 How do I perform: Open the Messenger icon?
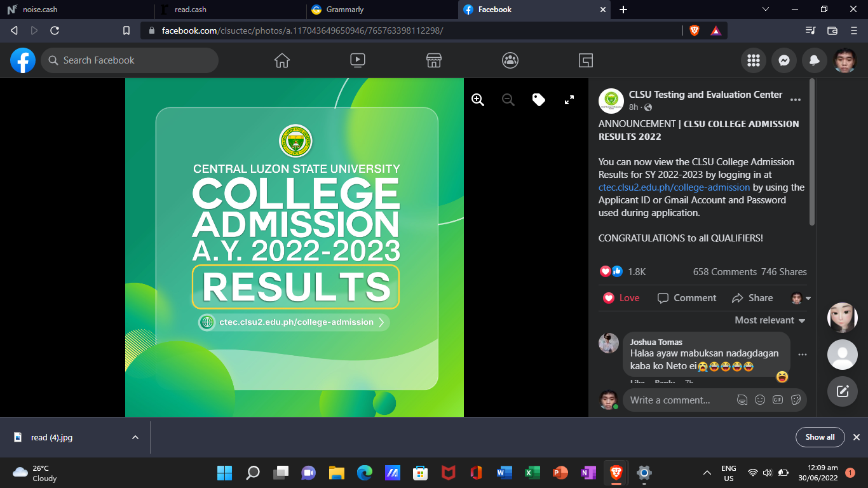point(784,60)
